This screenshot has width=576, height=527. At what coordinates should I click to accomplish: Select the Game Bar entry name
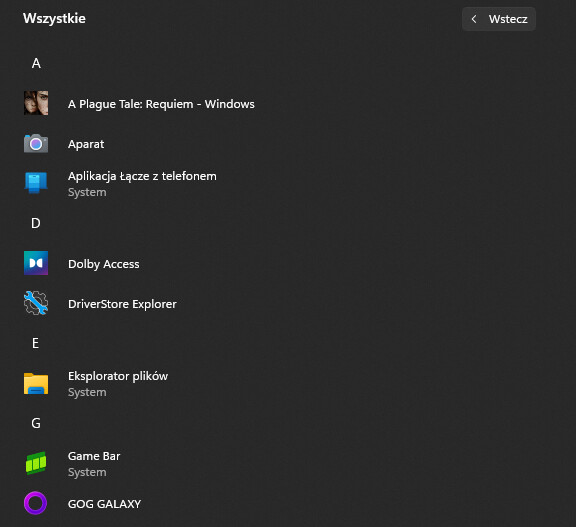[x=94, y=456]
